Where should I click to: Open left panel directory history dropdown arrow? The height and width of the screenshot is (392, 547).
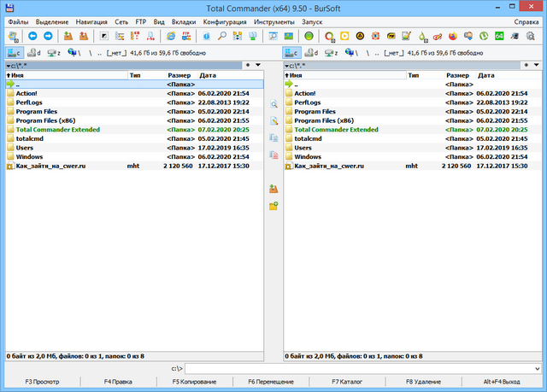259,64
